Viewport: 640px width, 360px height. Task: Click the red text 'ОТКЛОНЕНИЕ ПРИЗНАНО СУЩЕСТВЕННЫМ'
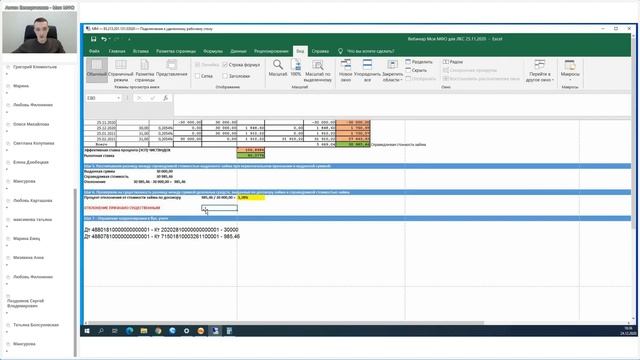(x=122, y=208)
